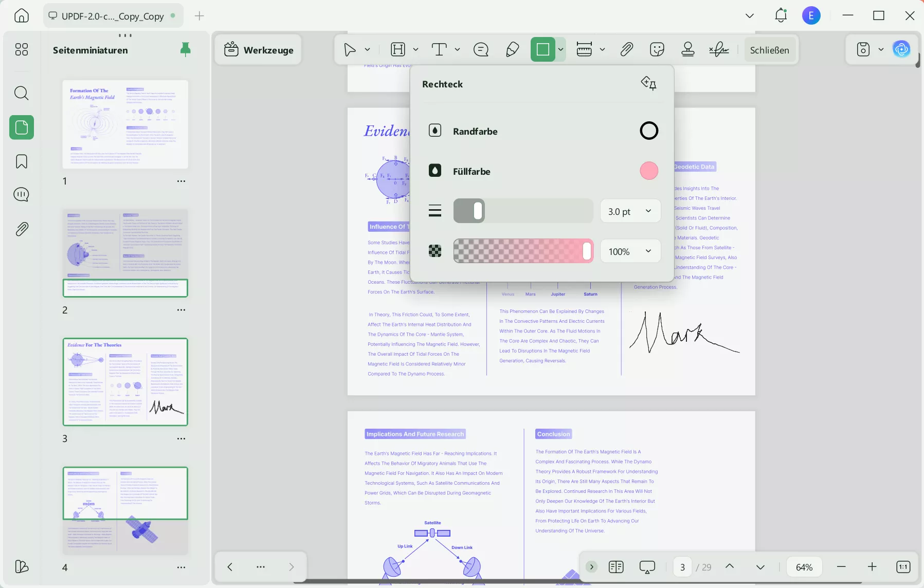Go to next view with right arrow

click(x=292, y=567)
